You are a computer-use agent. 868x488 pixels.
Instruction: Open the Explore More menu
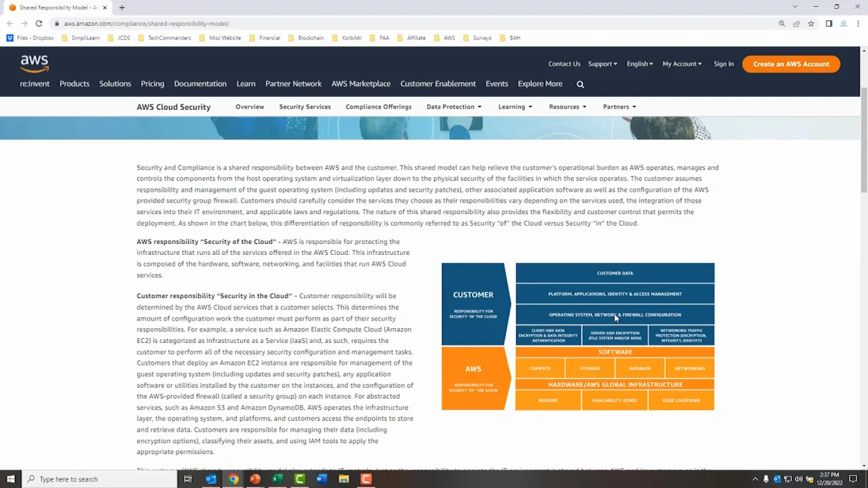(x=540, y=83)
